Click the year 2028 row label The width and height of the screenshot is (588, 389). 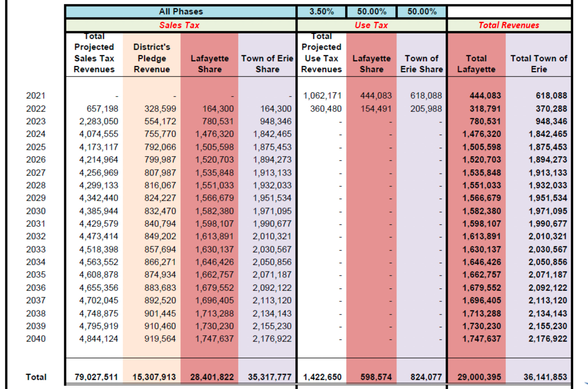[x=36, y=186]
